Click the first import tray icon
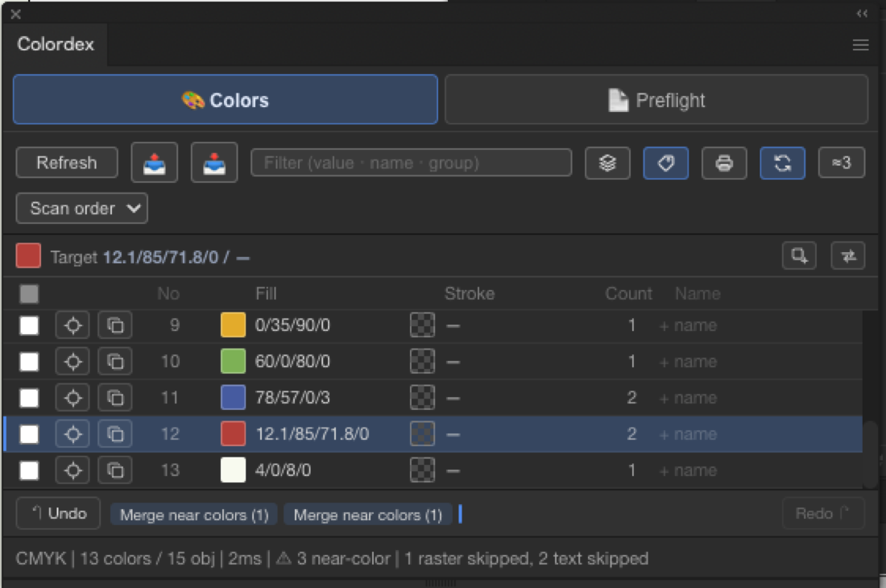 [155, 163]
